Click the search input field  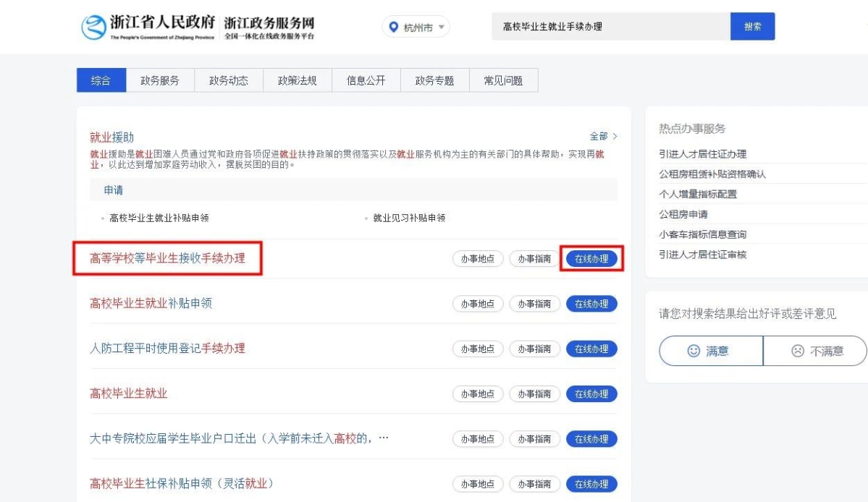click(610, 27)
